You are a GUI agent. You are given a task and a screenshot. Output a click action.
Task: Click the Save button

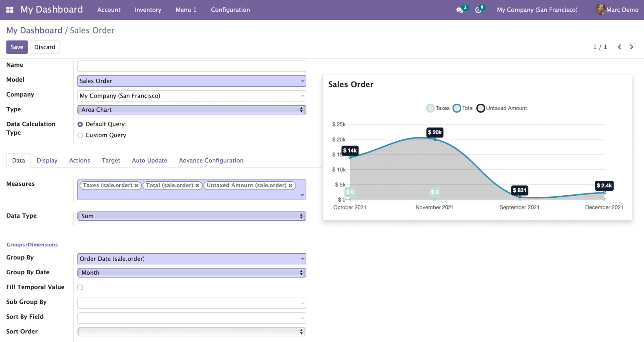click(x=17, y=47)
